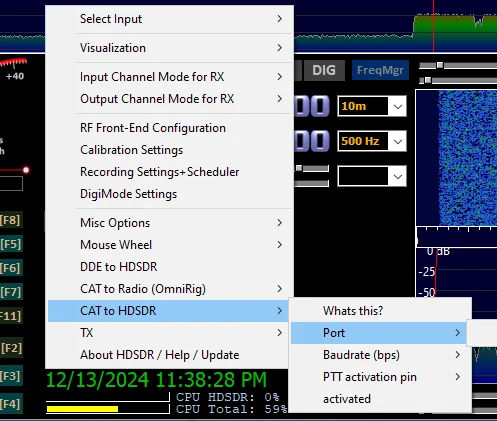Viewport: 497px width, 421px height.
Task: Click the [F6] shortcut button
Action: coord(11,268)
